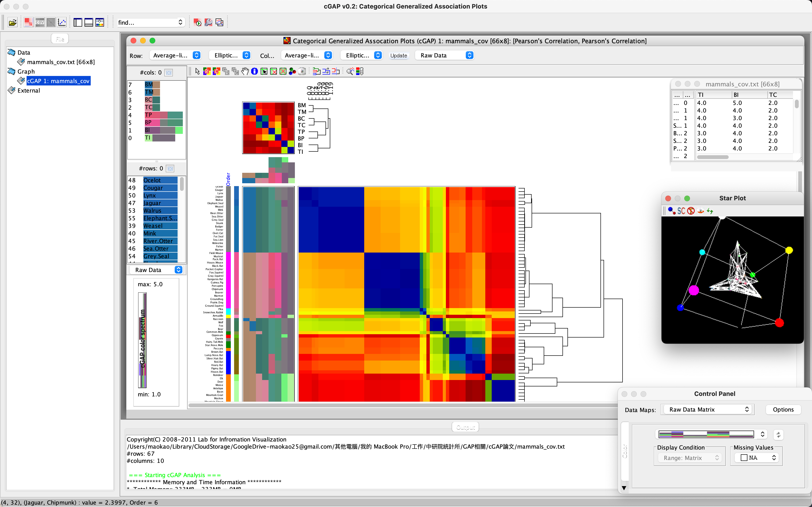Enable the NA checkbox under Missing Values
This screenshot has height=507, width=812.
pos(744,457)
